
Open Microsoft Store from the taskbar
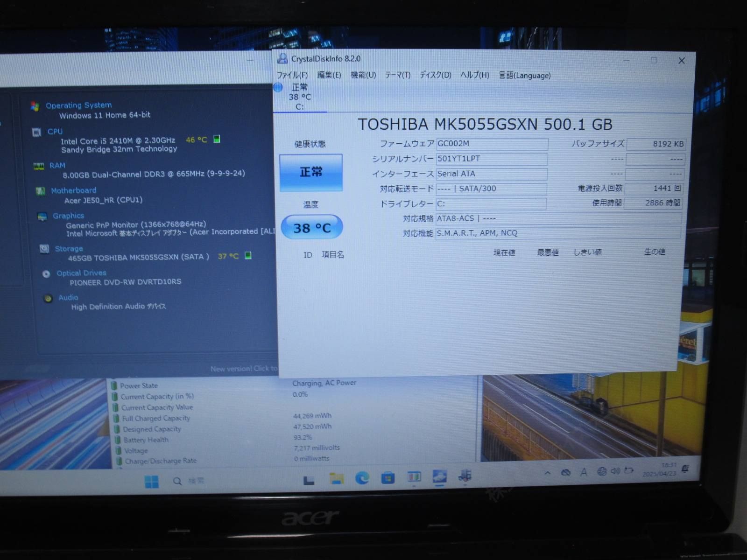388,478
